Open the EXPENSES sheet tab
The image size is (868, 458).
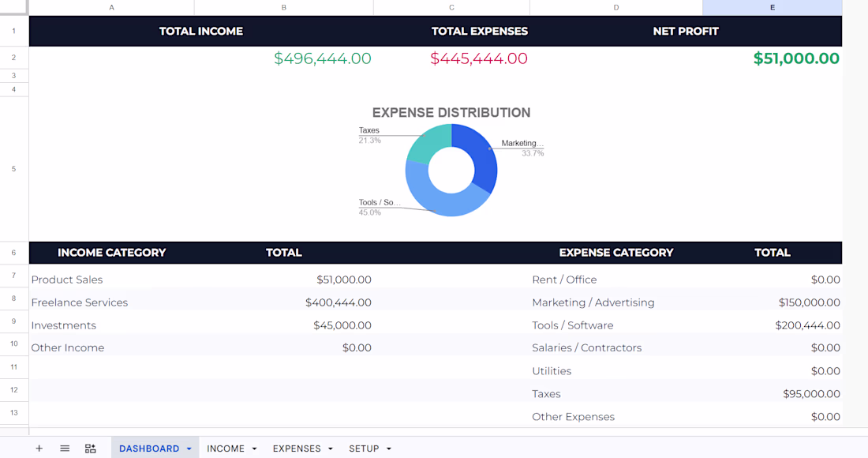[x=296, y=448]
